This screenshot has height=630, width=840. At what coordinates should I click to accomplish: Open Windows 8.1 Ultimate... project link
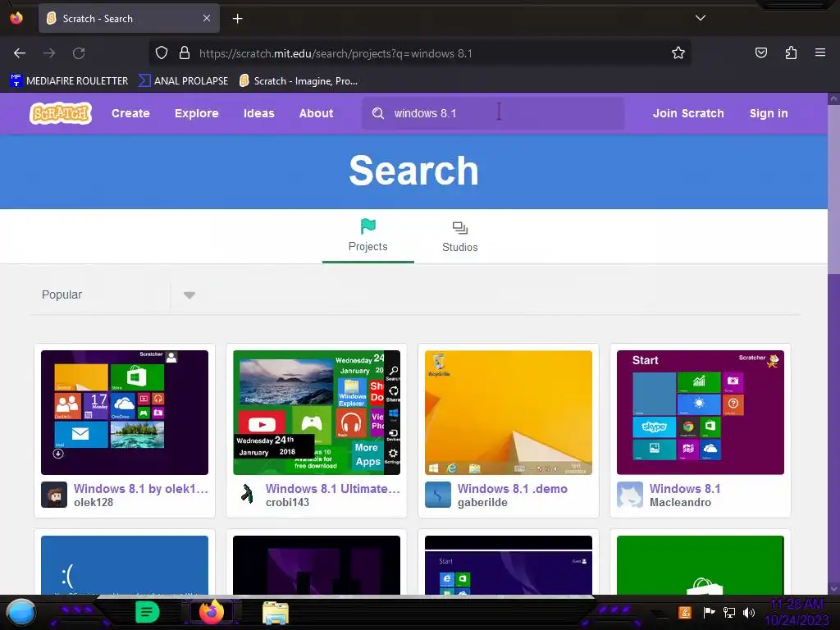tap(333, 489)
